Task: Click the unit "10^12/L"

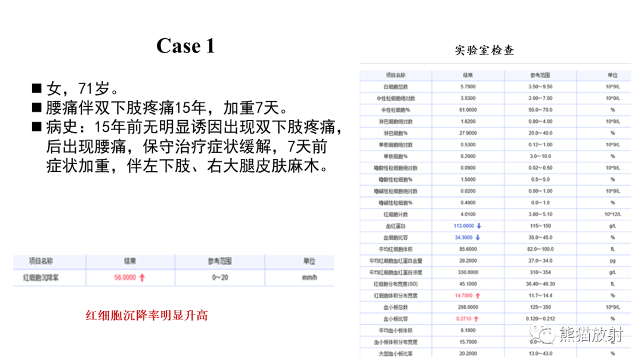Action: [x=612, y=214]
